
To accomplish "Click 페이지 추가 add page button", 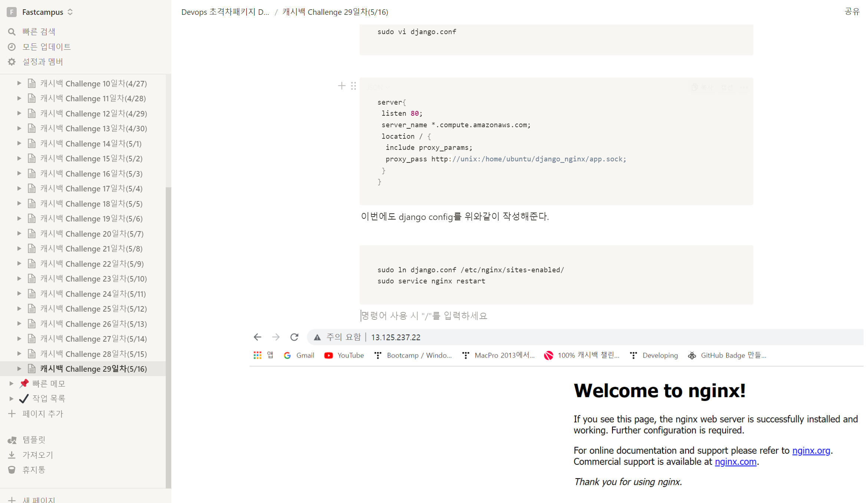I will (42, 414).
